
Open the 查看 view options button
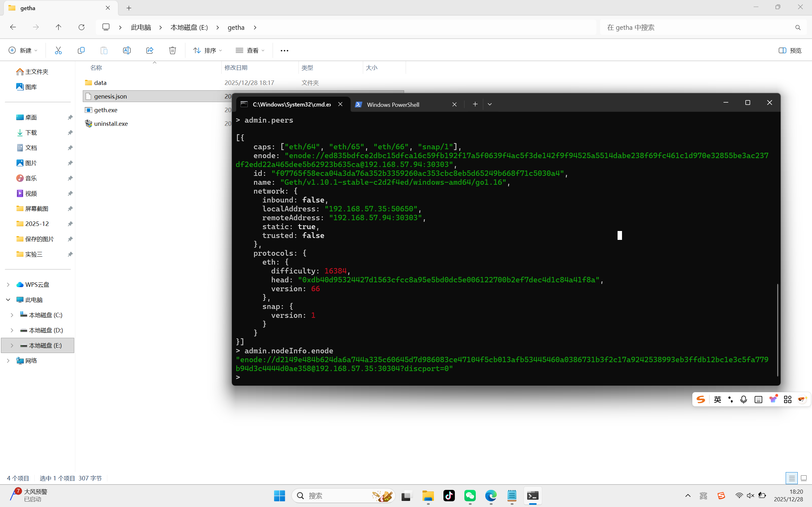pyautogui.click(x=250, y=50)
